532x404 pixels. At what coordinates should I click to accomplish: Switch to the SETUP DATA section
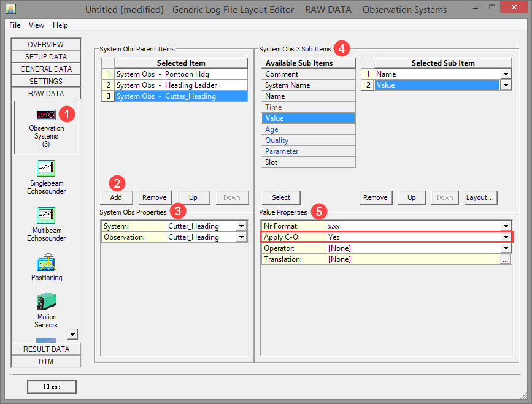46,56
